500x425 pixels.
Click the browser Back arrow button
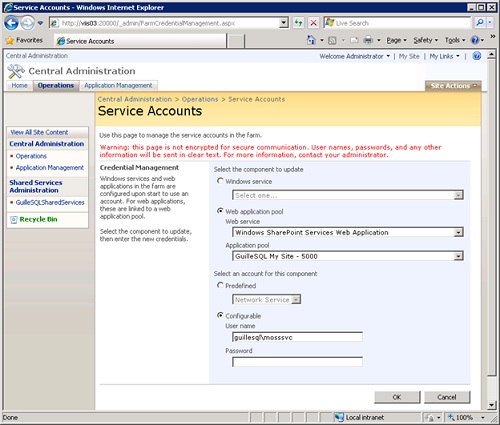pyautogui.click(x=11, y=23)
